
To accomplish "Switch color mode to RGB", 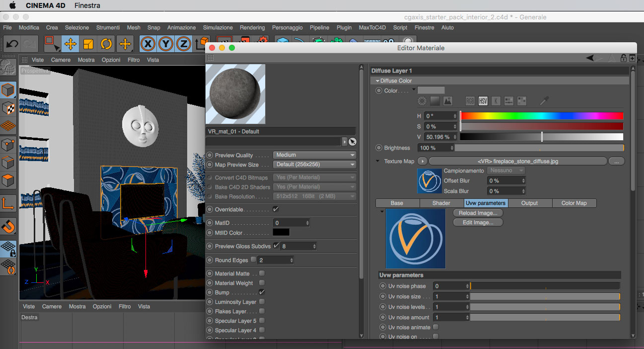I will click(x=470, y=101).
